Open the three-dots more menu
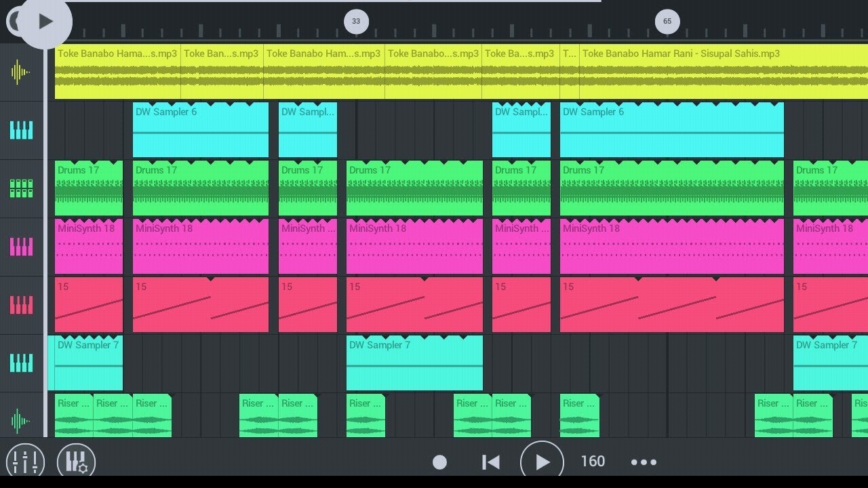The image size is (868, 488). 644,462
